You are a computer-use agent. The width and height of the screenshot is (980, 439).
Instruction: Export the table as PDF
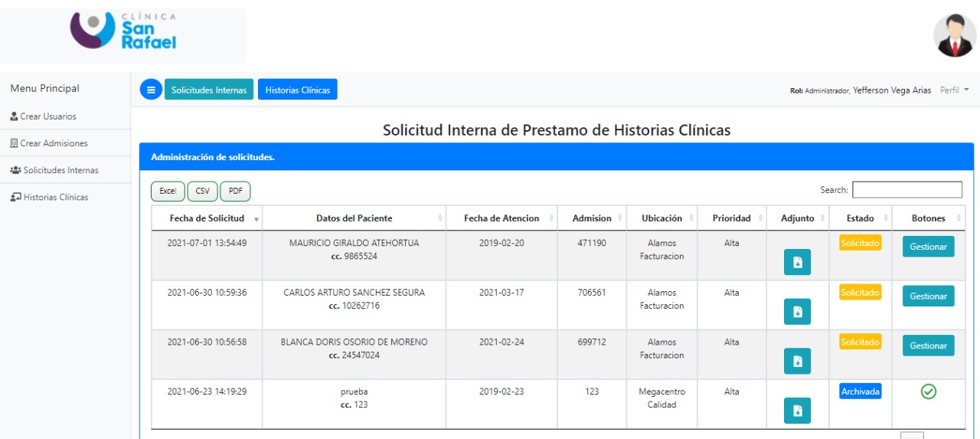(x=235, y=191)
